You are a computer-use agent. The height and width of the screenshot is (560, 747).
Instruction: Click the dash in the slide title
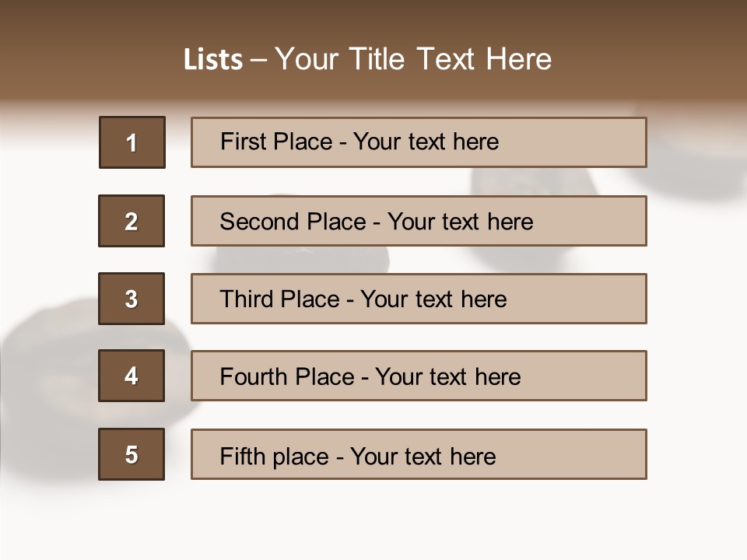(258, 60)
